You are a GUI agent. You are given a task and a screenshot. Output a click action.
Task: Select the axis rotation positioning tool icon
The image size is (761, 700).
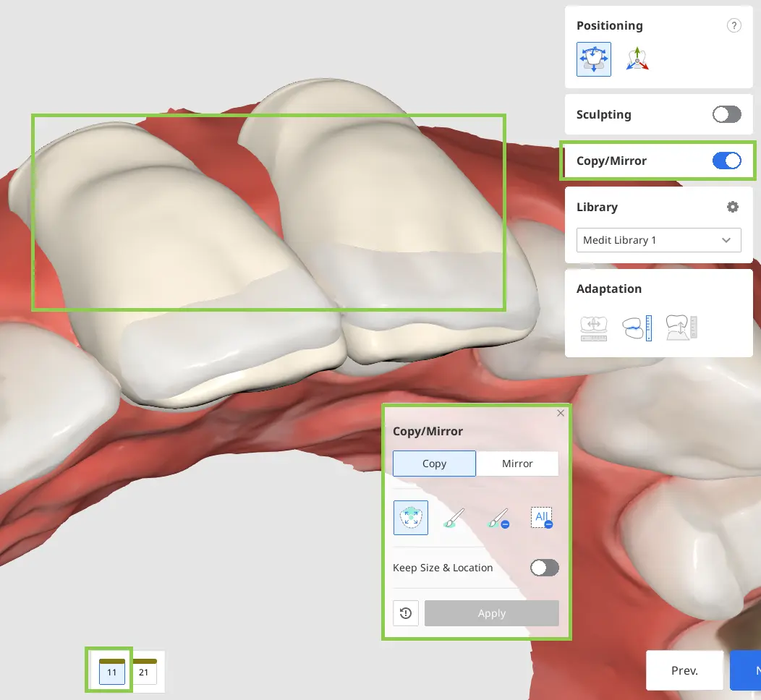click(x=637, y=59)
